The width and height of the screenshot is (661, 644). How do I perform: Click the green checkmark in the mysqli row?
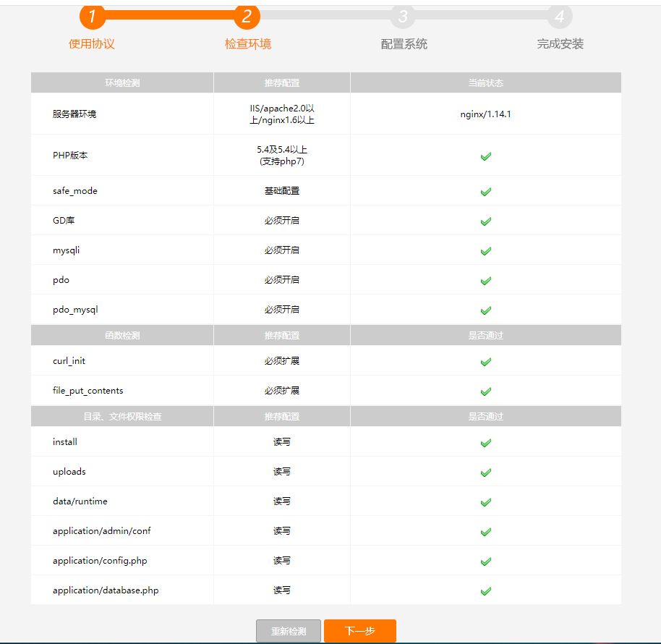(486, 251)
